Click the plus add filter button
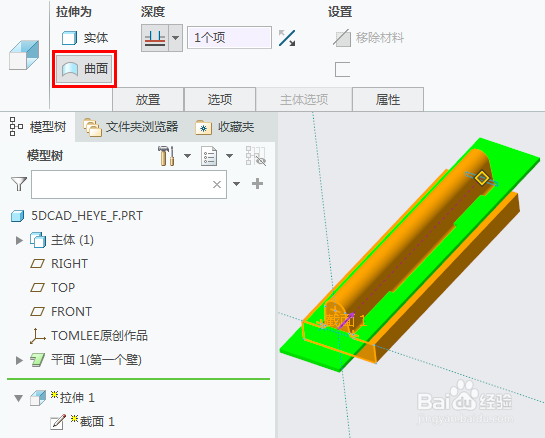 tap(258, 184)
